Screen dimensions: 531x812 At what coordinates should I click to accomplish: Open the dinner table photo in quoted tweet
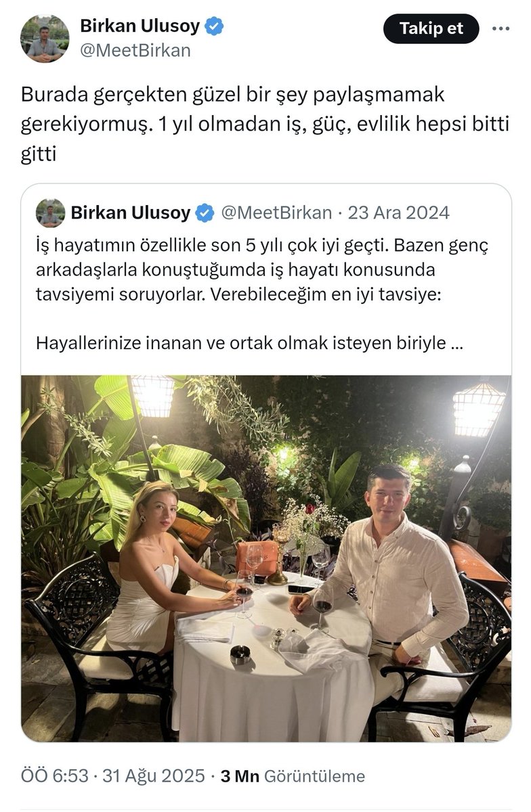pos(266,558)
